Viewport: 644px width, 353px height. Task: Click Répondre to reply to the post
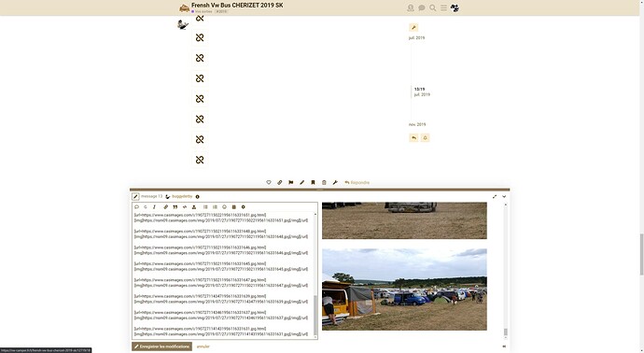point(357,182)
